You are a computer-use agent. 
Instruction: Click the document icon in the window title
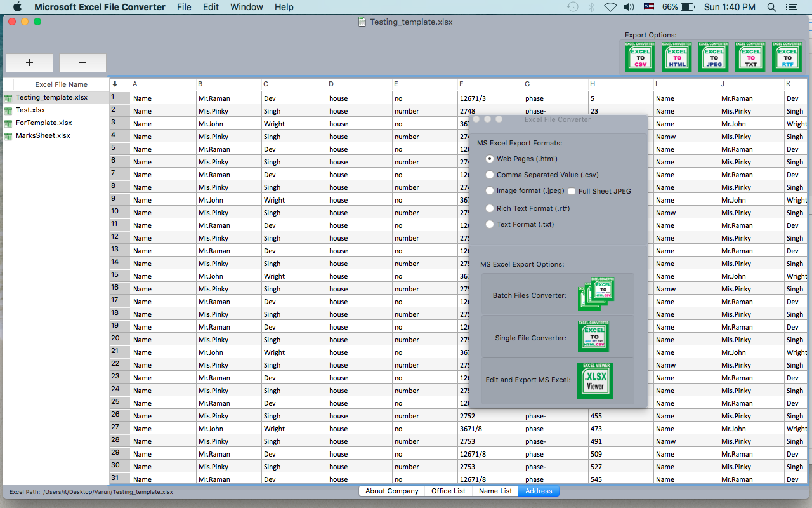coord(362,22)
